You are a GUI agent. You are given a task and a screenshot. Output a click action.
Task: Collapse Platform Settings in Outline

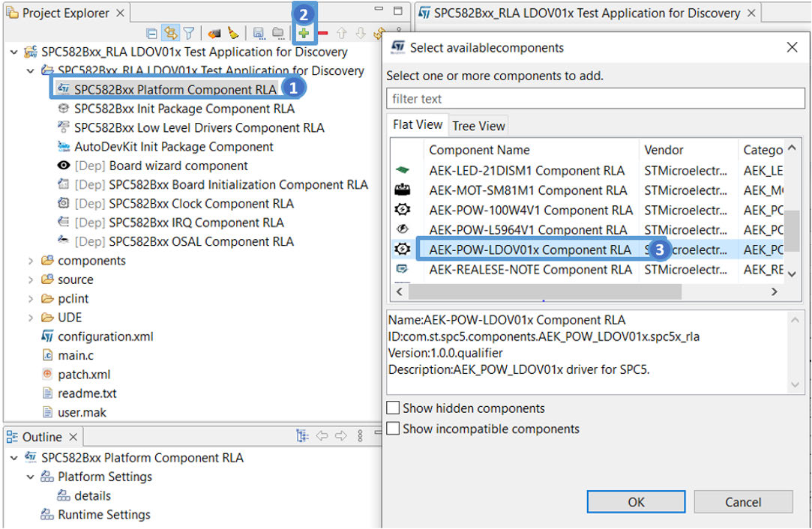pos(31,477)
